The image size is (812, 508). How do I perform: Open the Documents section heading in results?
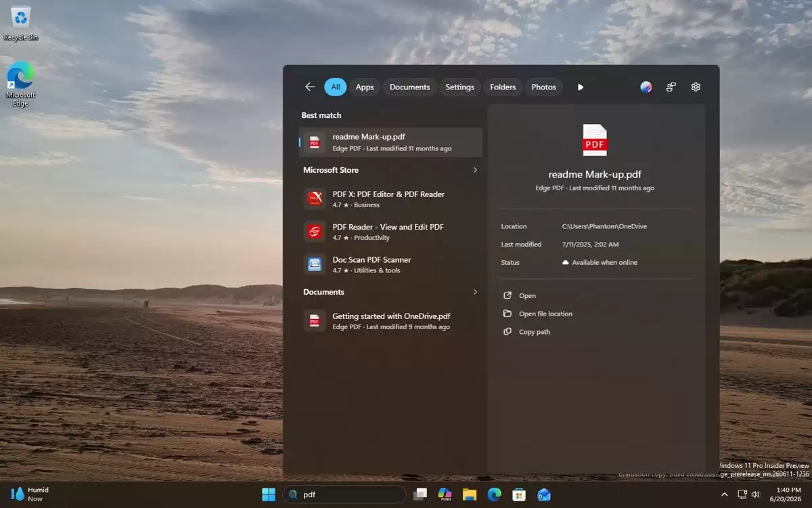[323, 292]
